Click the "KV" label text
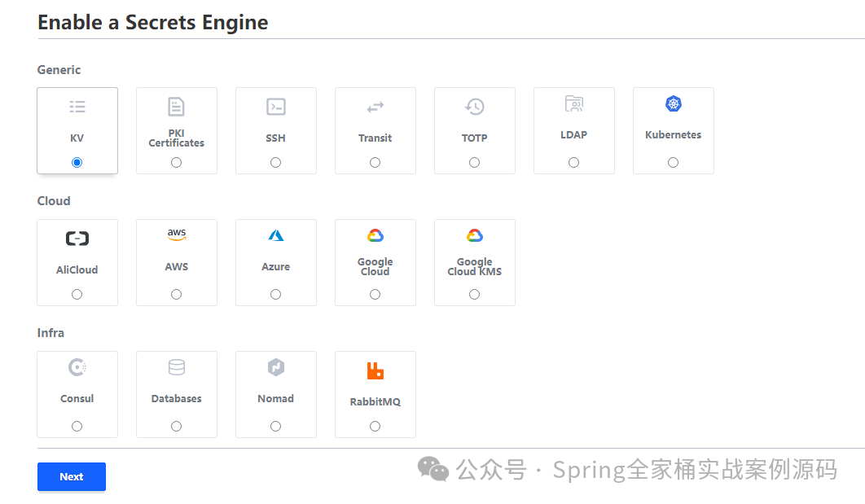This screenshot has width=865, height=504. pos(77,138)
